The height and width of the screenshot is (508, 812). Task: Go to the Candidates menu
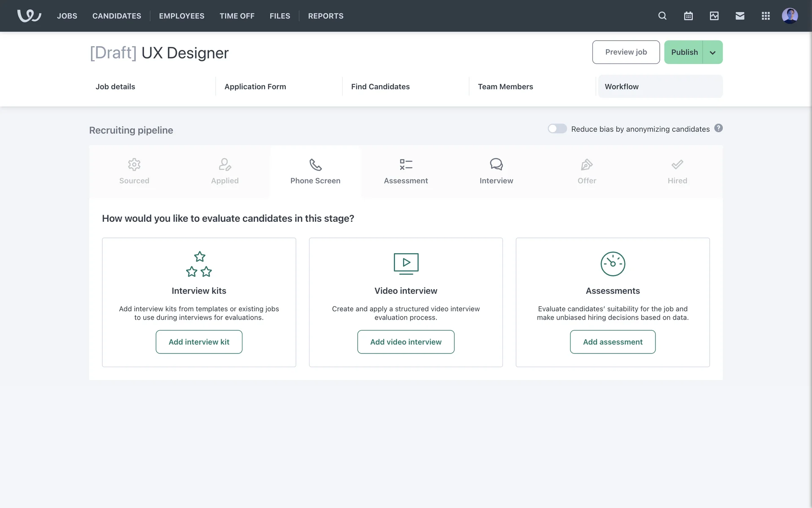coord(117,16)
